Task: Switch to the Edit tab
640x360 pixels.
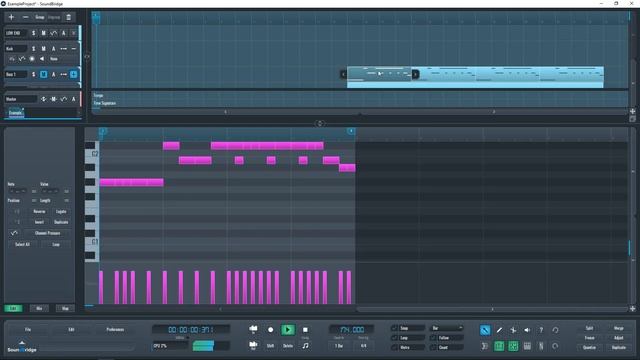Action: 13,308
